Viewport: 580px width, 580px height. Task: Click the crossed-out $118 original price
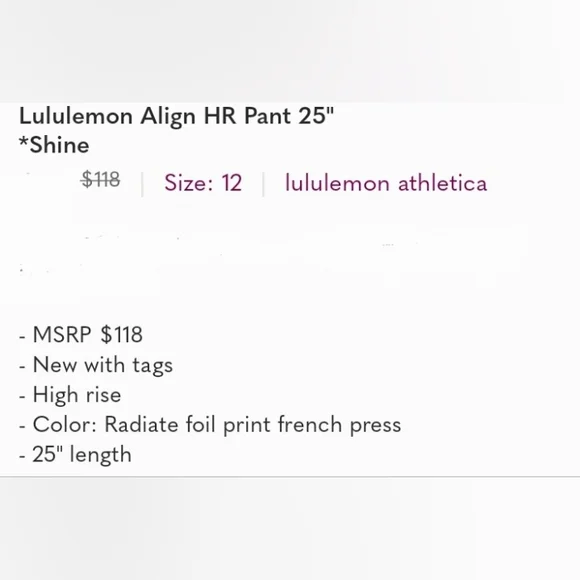tap(101, 179)
